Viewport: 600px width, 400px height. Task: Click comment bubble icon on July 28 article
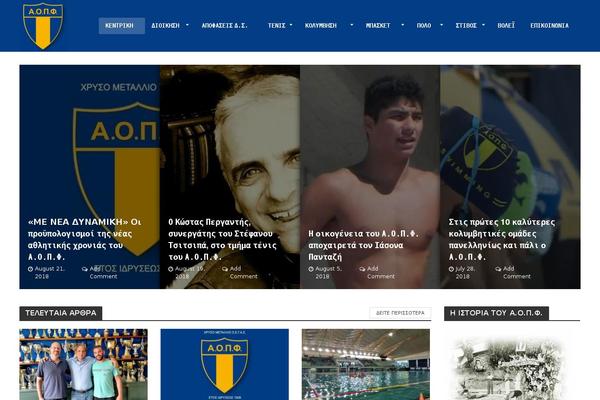[498, 269]
